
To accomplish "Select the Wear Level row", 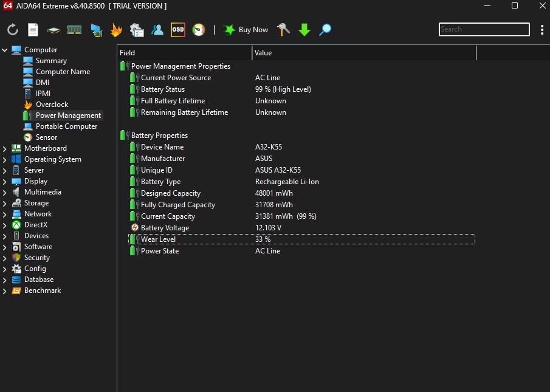I will (301, 239).
